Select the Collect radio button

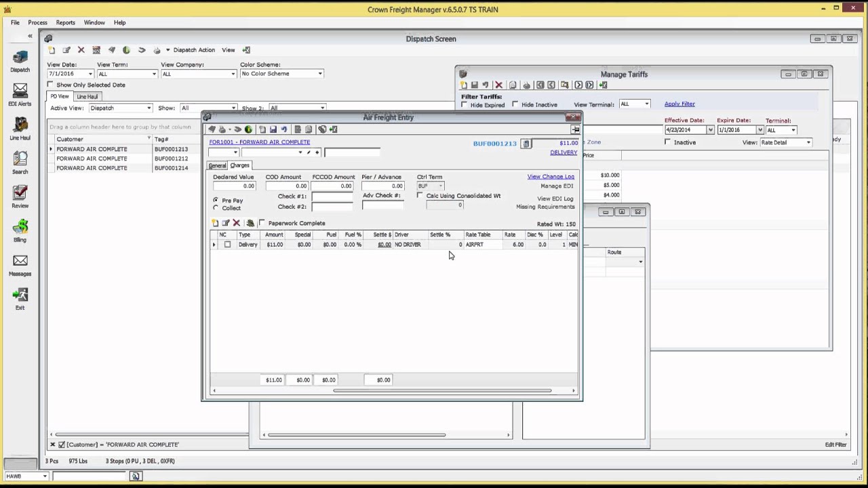click(x=216, y=208)
